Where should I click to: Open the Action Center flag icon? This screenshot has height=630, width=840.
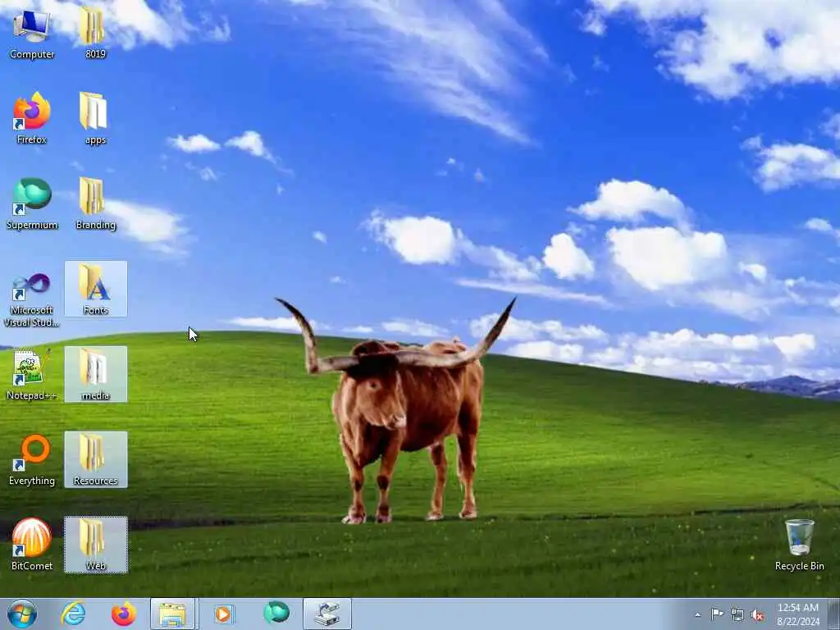[717, 614]
